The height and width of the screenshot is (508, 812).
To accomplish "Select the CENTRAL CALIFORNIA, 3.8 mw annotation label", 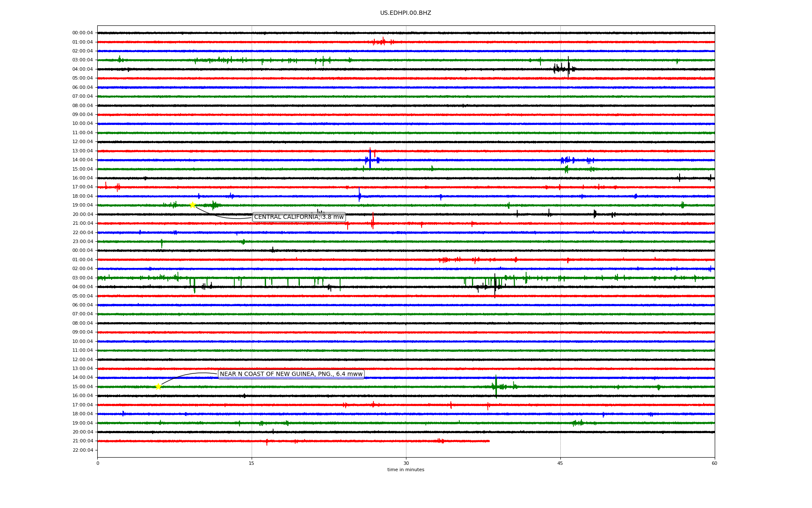I will click(299, 217).
